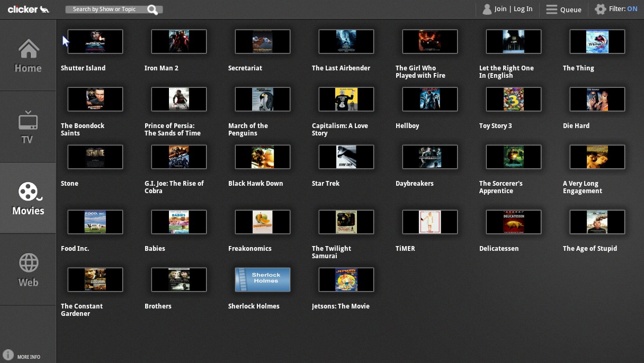
Task: Open The Last Airbender thumbnail
Action: point(346,41)
